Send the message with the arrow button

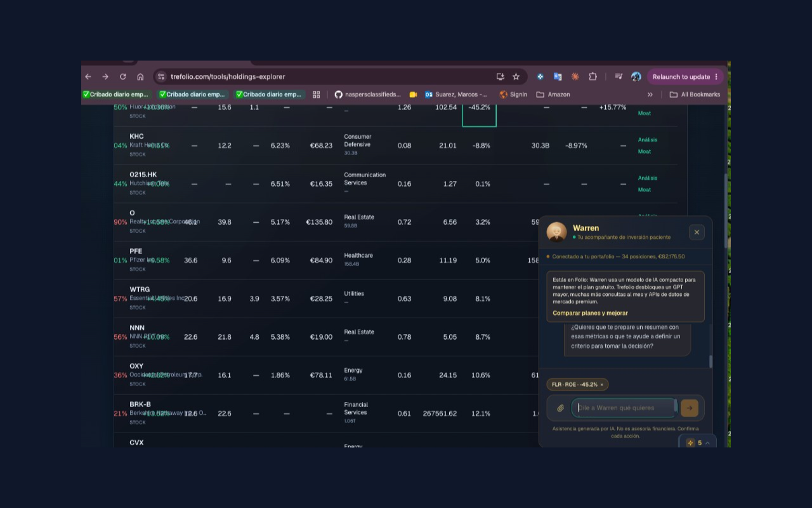[690, 408]
